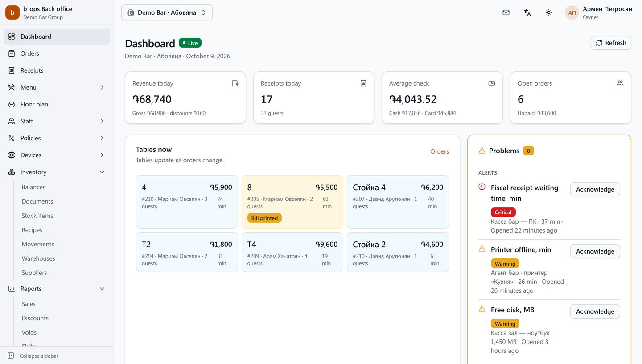Click the АП user avatar
642x364 pixels.
[572, 12]
